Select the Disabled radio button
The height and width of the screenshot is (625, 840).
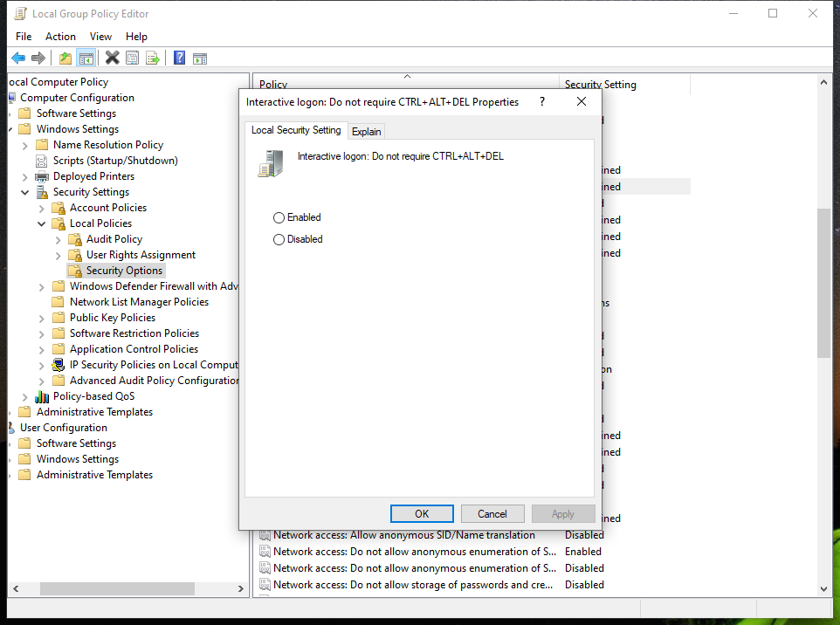tap(279, 239)
